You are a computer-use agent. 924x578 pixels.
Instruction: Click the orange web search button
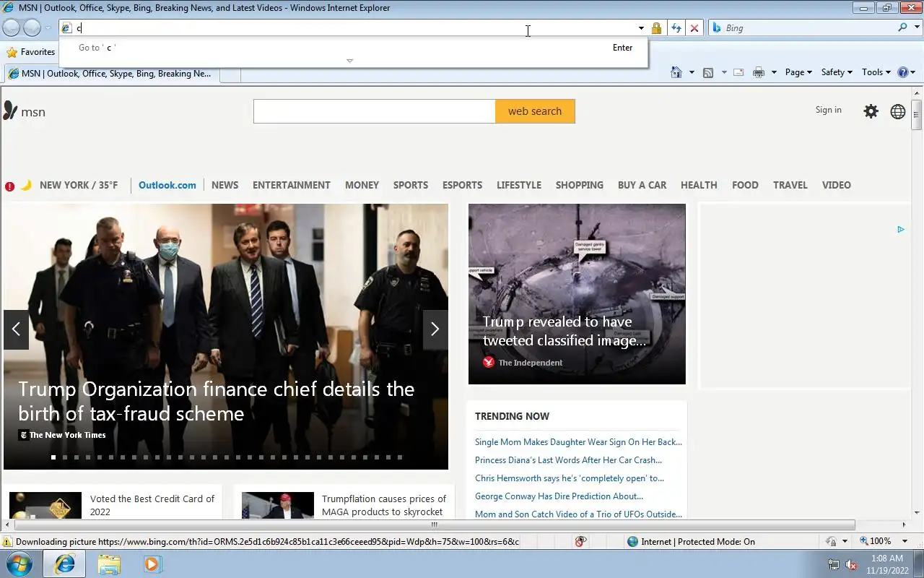[535, 111]
